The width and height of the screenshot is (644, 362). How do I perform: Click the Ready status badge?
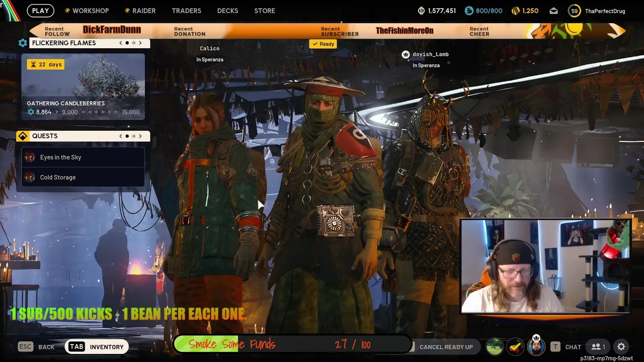pos(323,44)
